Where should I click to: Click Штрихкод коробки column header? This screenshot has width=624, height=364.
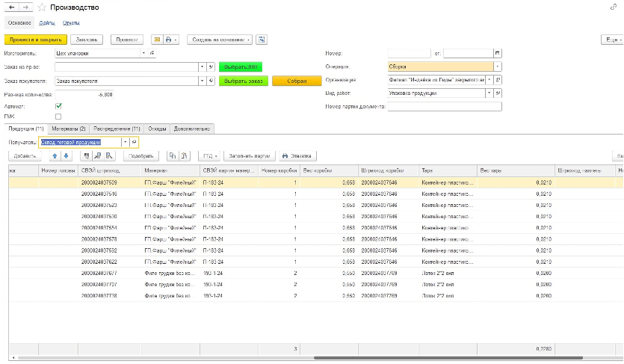tap(389, 170)
